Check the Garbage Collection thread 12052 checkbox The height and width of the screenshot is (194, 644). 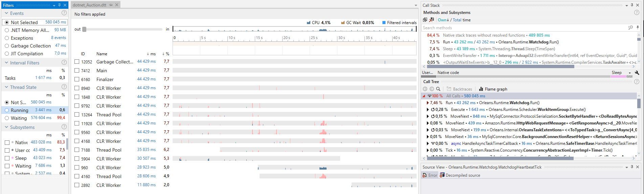[x=77, y=61]
